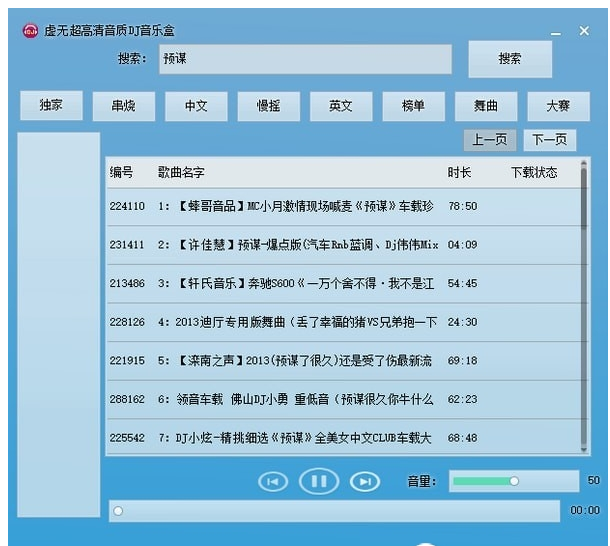Select the 榜单 category

tap(414, 106)
